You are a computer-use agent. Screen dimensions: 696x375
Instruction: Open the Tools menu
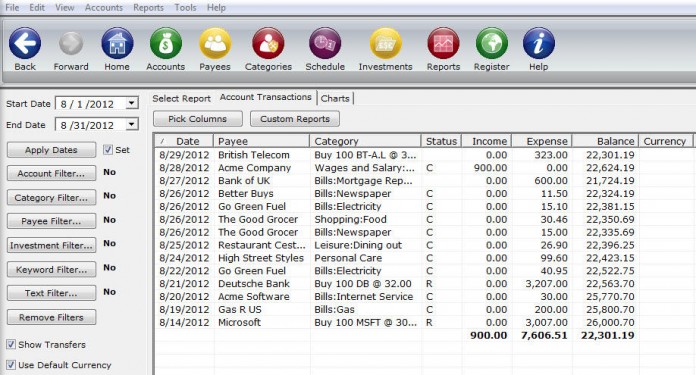[x=185, y=8]
